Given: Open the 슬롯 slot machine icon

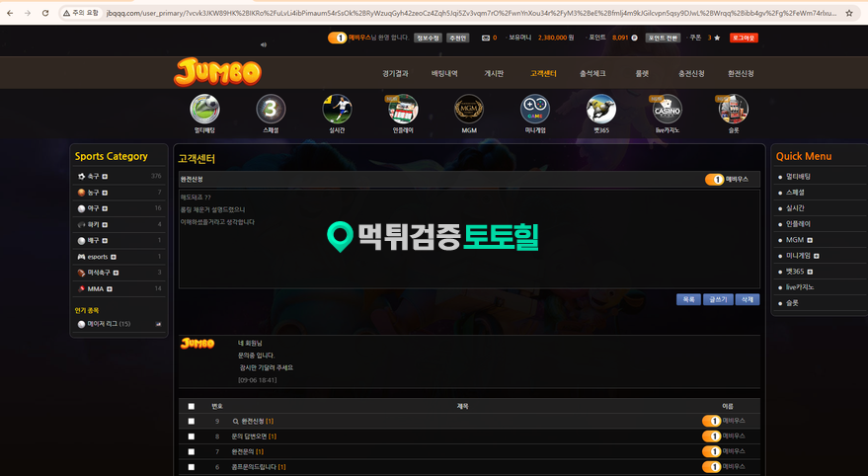Looking at the screenshot, I should coord(734,109).
